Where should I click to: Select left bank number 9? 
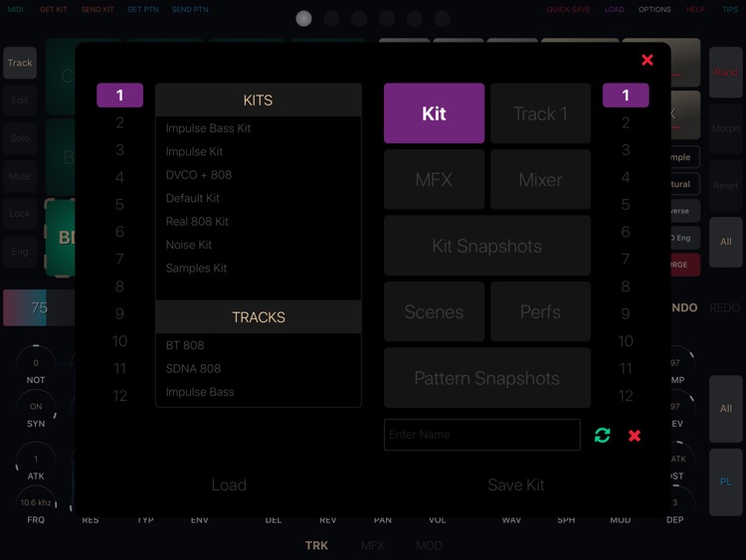point(120,314)
